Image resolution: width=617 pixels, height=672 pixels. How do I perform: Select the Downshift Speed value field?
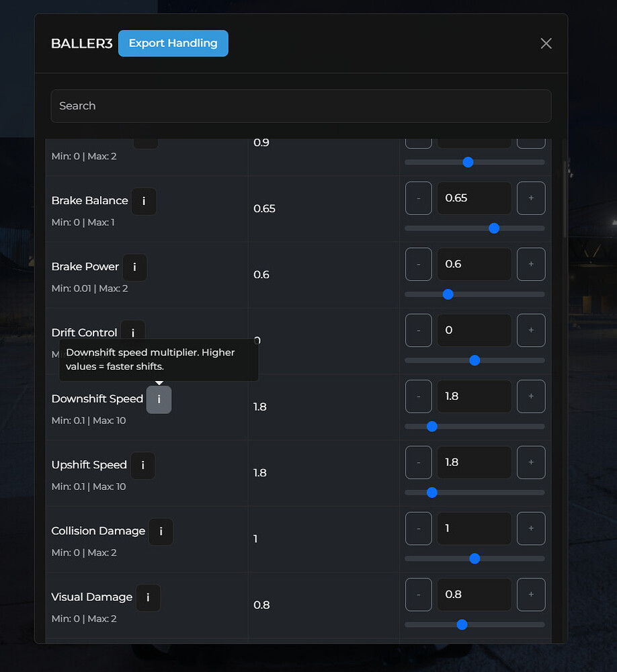(474, 396)
